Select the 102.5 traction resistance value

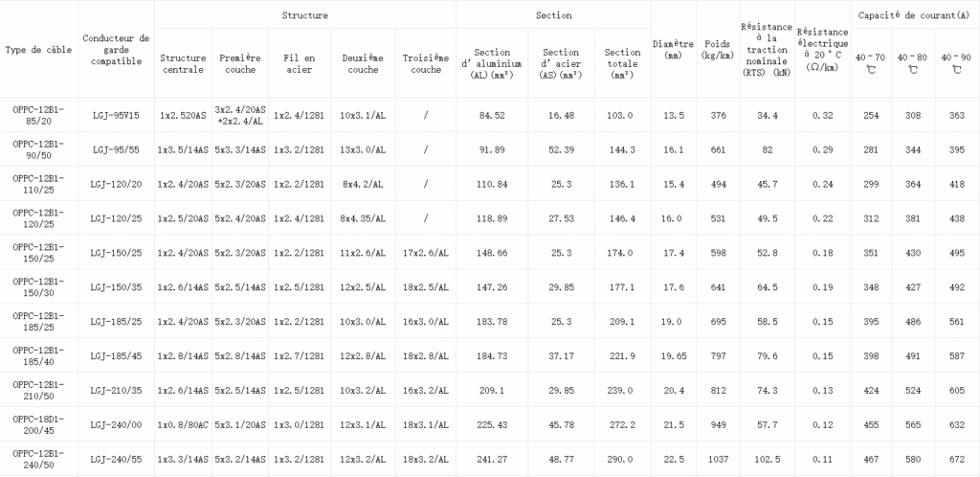click(x=768, y=459)
